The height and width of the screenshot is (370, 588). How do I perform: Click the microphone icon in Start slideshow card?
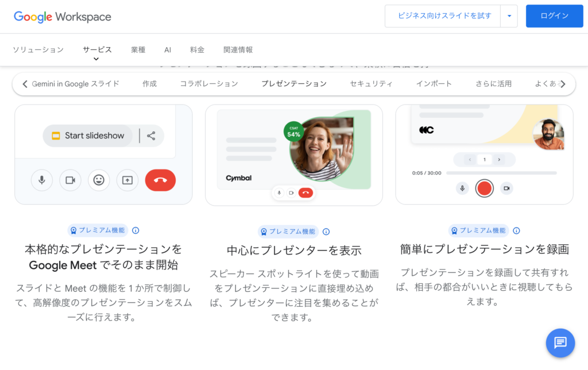coord(41,180)
